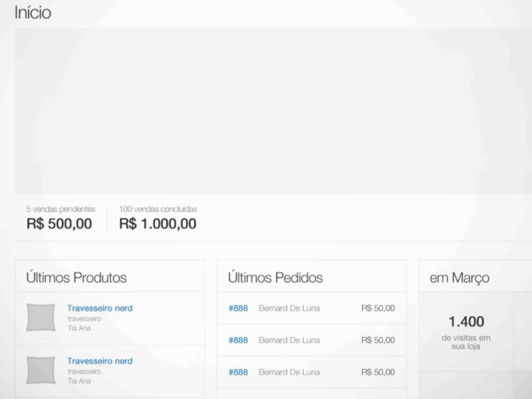This screenshot has height=399, width=532.
Task: Click the 5 vendas pendentes R$ 500,00 stat
Action: click(x=59, y=218)
